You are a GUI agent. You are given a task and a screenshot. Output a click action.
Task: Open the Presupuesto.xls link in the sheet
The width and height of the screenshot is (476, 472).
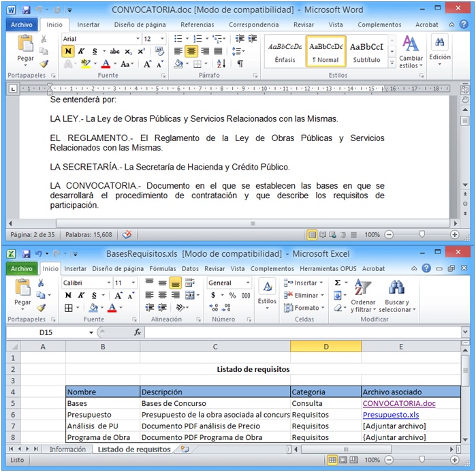pos(390,415)
